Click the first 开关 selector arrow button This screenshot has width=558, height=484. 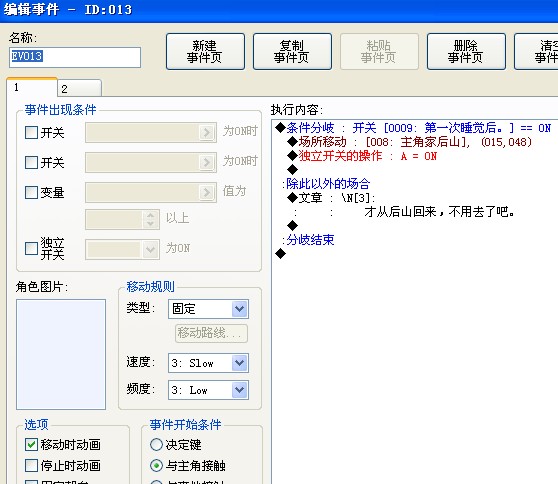click(x=207, y=133)
